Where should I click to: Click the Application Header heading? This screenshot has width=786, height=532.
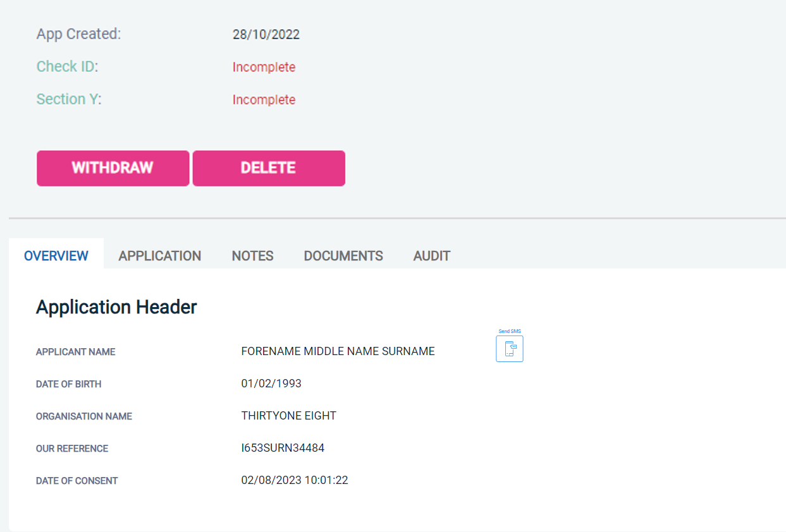coord(116,307)
